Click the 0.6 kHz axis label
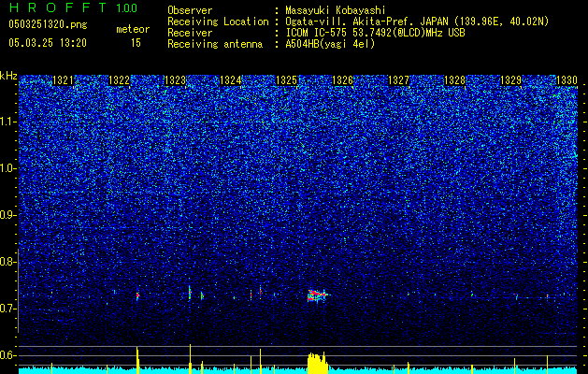The image size is (588, 374). click(x=7, y=355)
